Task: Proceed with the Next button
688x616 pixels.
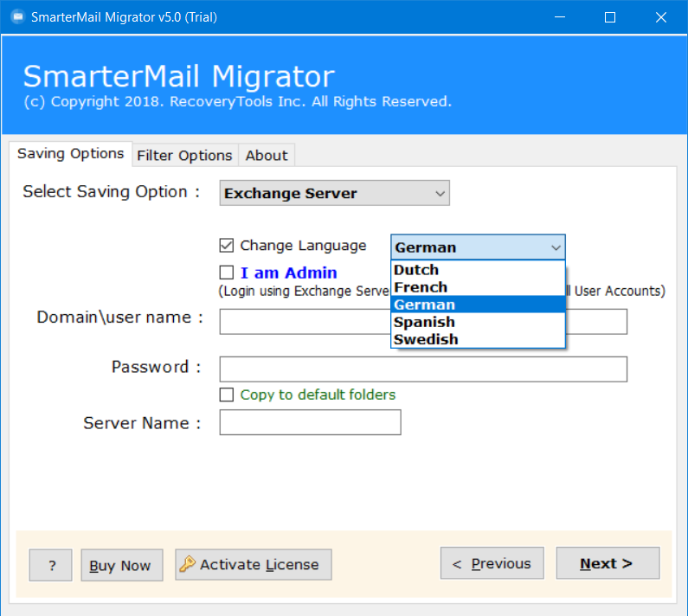Action: pos(608,563)
